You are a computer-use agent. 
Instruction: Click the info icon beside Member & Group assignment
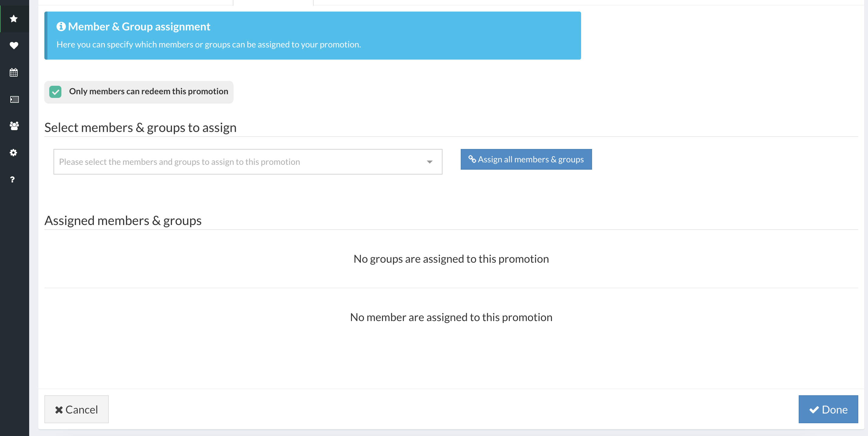pos(61,26)
